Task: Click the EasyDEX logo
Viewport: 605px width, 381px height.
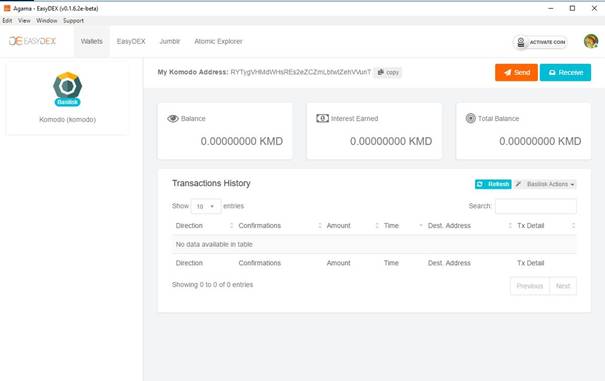Action: pos(32,41)
